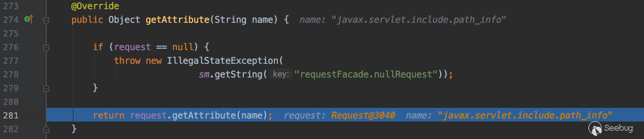Click the IllegalStateException class name
This screenshot has height=139, width=644.
(223, 61)
